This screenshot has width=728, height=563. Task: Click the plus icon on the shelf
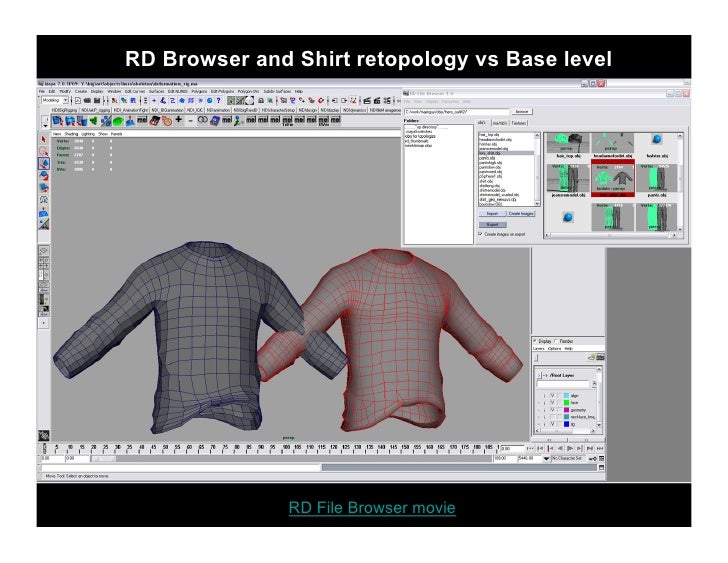click(177, 119)
